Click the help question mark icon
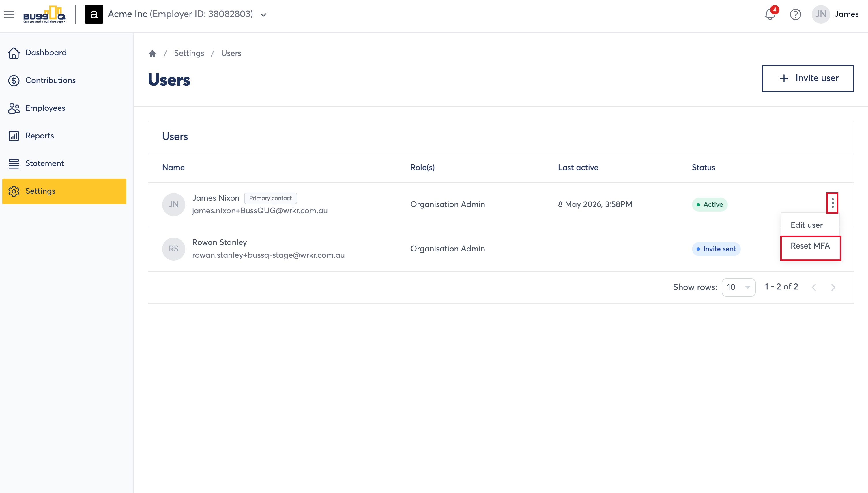Viewport: 868px width, 493px height. click(795, 14)
